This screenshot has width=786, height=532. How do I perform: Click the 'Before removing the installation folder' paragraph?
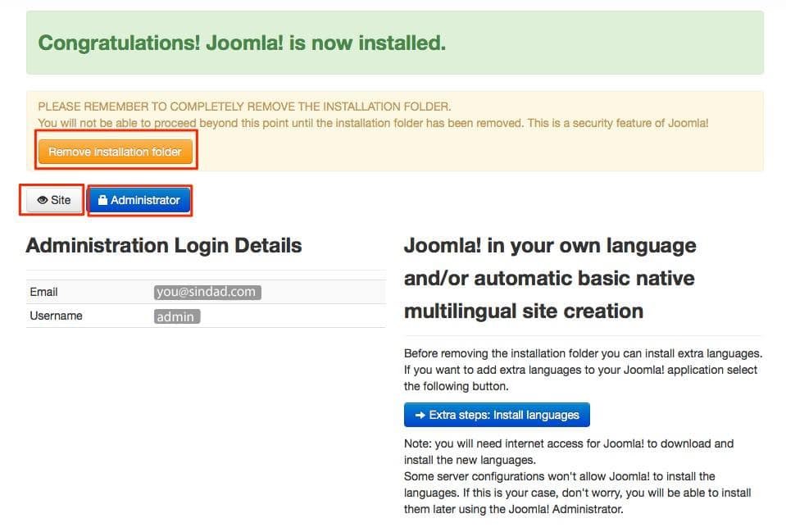(x=583, y=370)
